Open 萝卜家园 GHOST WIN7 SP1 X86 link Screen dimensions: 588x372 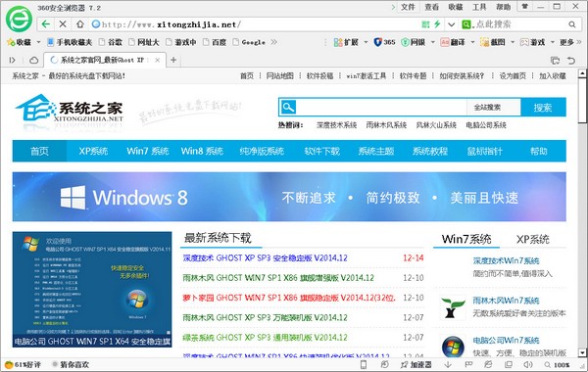pos(289,298)
